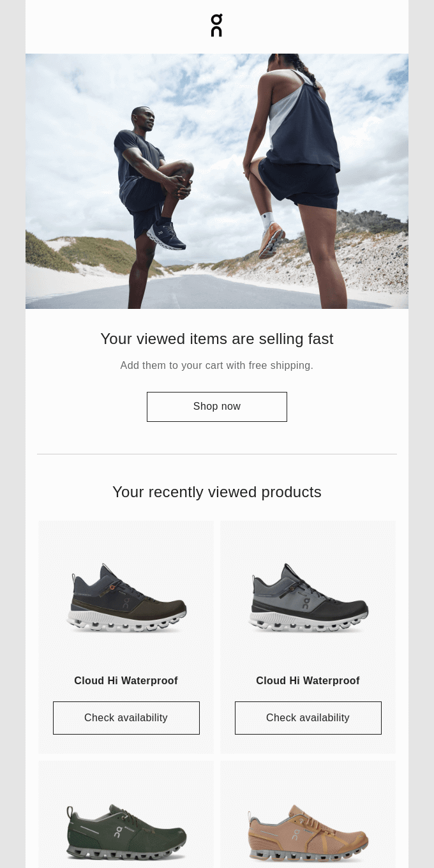Click the Shop now button
Image resolution: width=434 pixels, height=868 pixels.
(x=216, y=407)
